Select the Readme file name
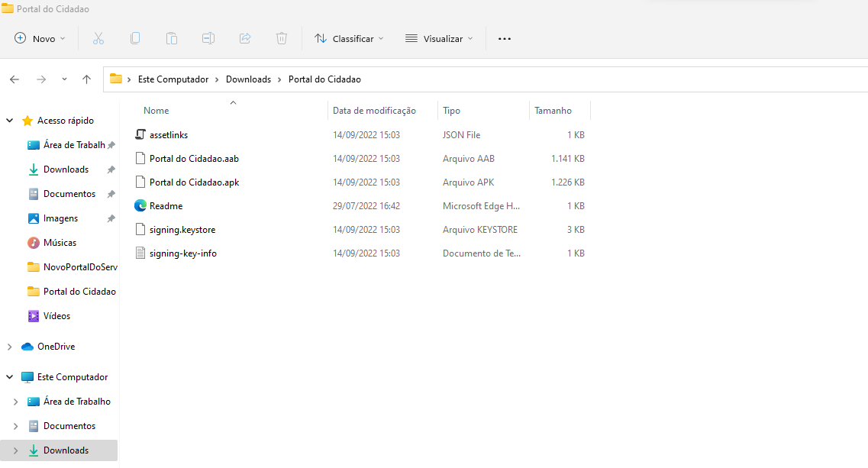Viewport: 868px width, 468px height. (166, 206)
